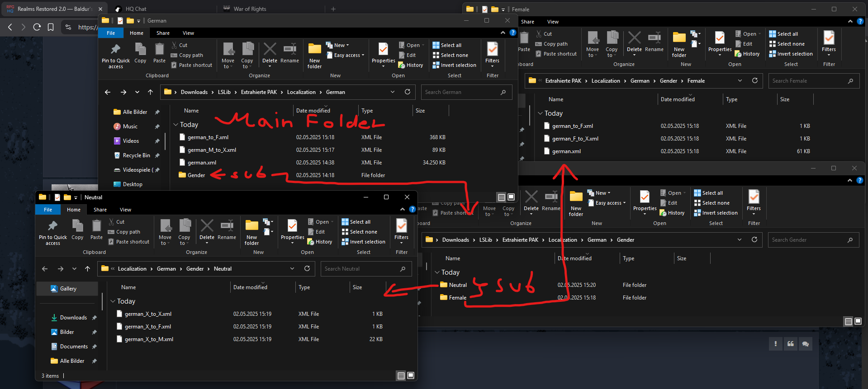Refresh the German window address bar
The image size is (868, 389).
[408, 92]
